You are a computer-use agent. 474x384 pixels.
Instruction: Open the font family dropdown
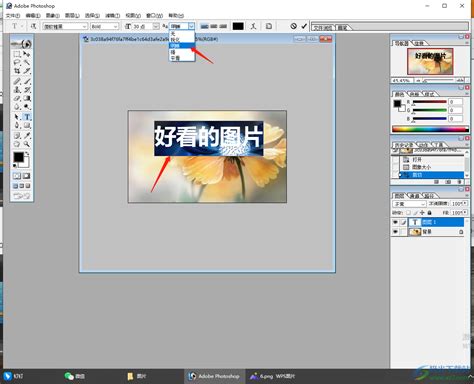[x=65, y=26]
